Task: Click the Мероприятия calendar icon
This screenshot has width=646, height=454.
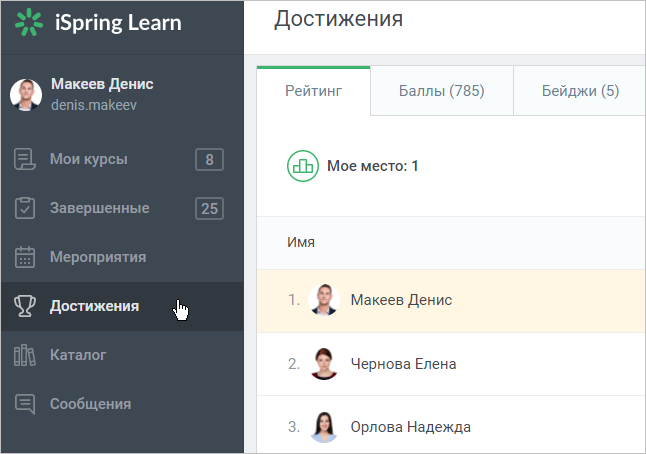Action: [25, 257]
